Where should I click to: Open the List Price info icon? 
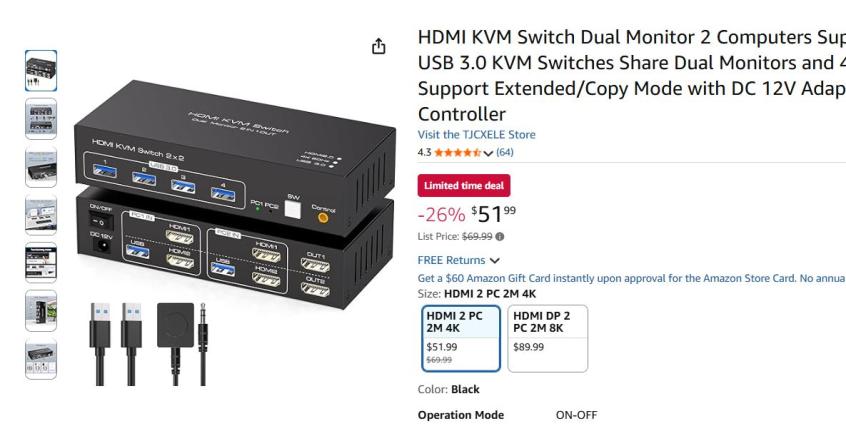(x=500, y=237)
